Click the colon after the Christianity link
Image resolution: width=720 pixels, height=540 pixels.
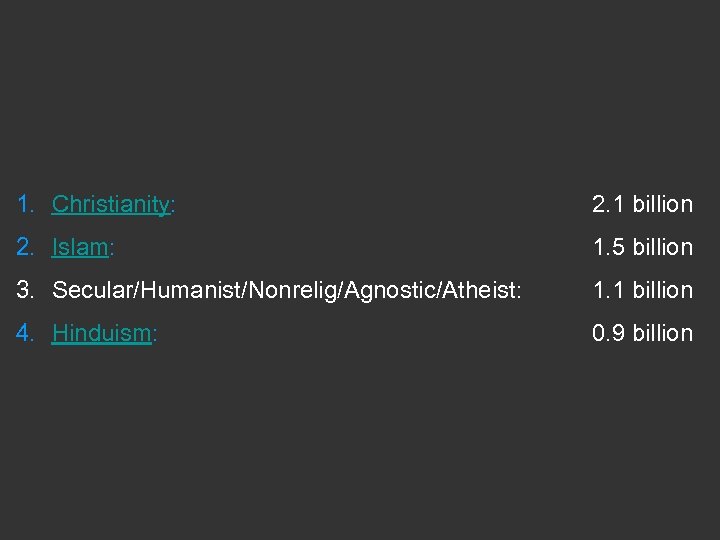[173, 205]
